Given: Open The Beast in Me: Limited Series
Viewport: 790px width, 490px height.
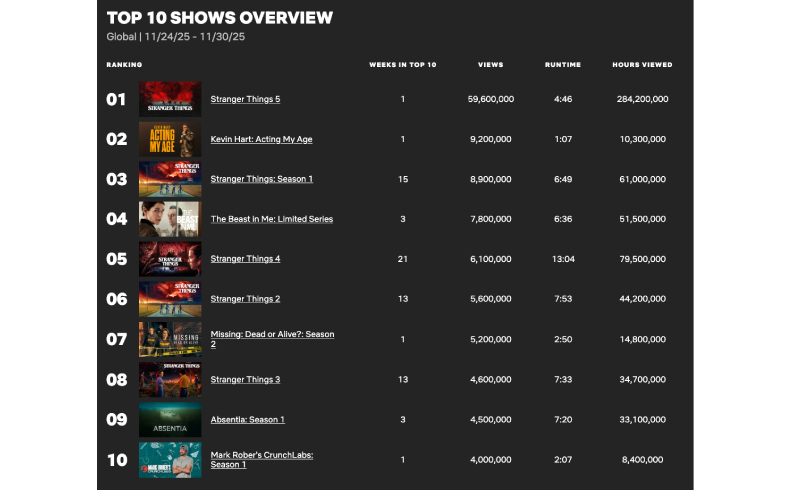Looking at the screenshot, I should click(271, 219).
